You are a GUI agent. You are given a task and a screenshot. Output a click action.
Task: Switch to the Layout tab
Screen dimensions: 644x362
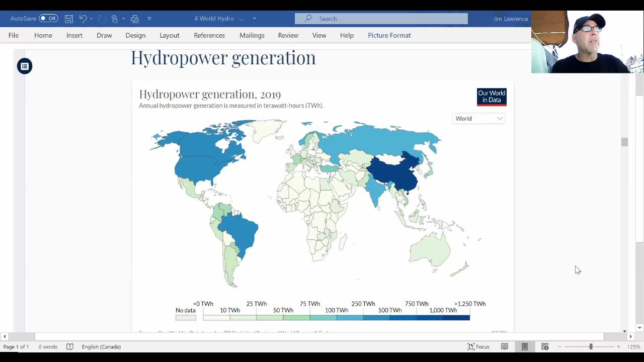170,35
